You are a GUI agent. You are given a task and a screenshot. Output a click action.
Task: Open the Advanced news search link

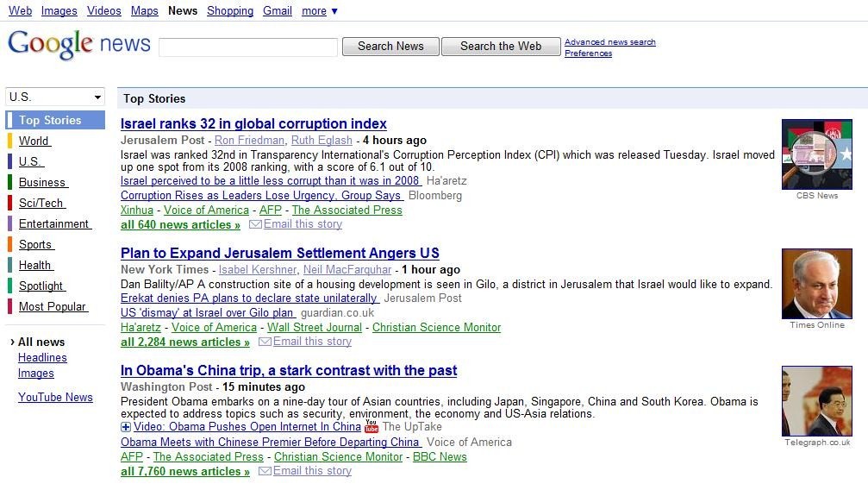pos(610,42)
